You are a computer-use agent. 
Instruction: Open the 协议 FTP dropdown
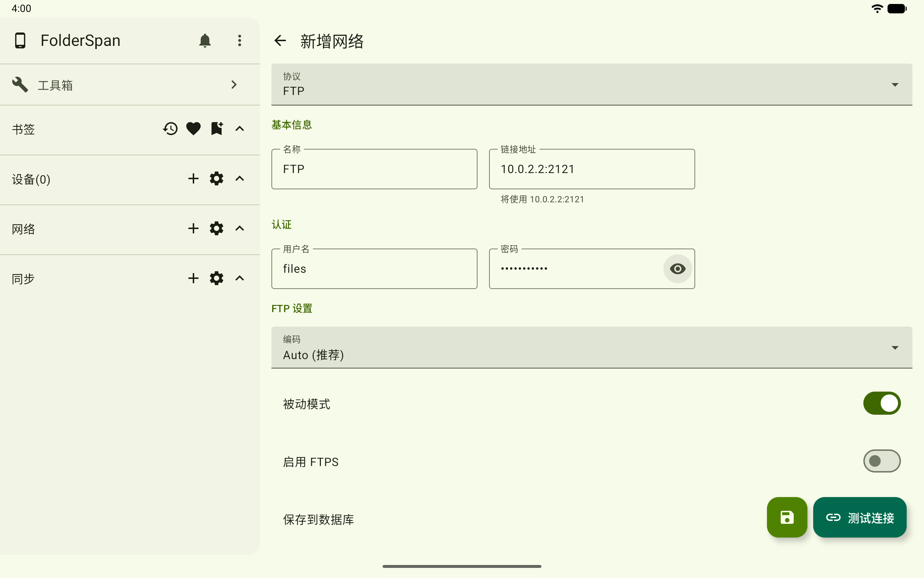(592, 85)
